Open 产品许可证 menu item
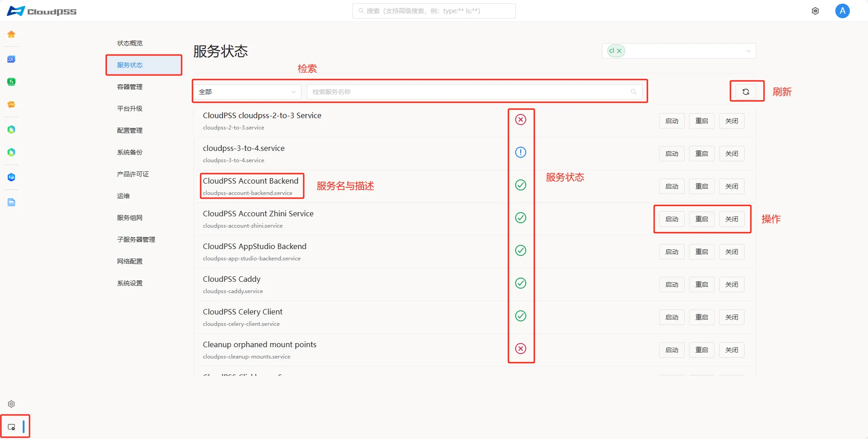 coord(133,174)
